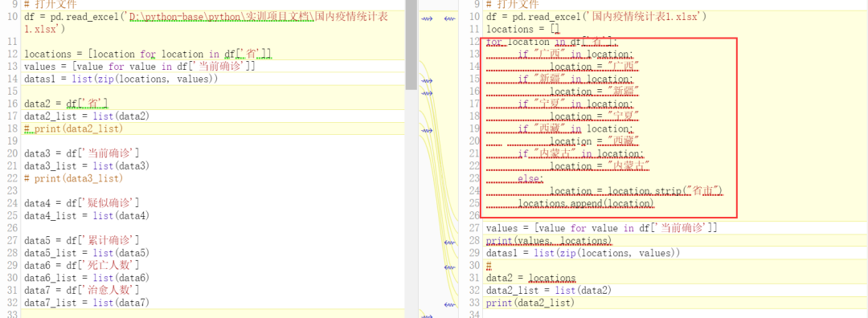This screenshot has height=318, width=868.
Task: Click right line 22 location = "内蒙古"
Action: [600, 166]
